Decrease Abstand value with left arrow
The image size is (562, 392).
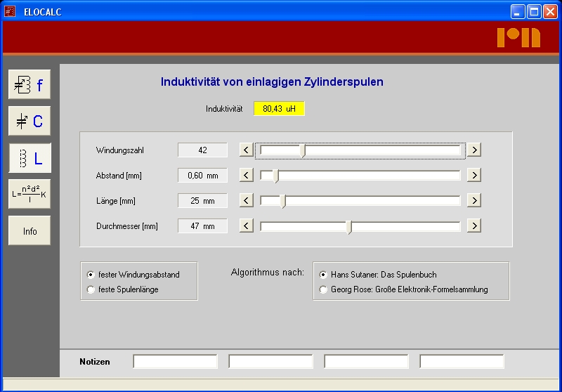pyautogui.click(x=246, y=175)
